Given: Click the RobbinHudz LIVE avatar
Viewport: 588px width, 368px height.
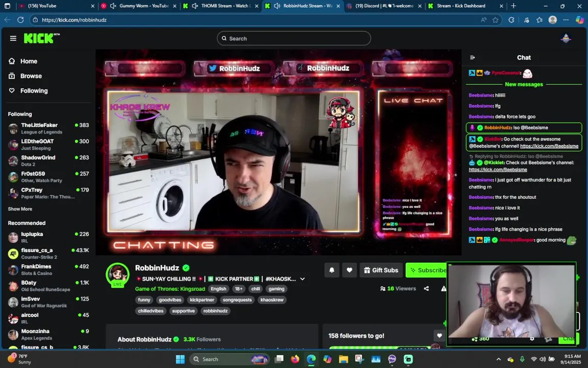Looking at the screenshot, I should point(117,275).
